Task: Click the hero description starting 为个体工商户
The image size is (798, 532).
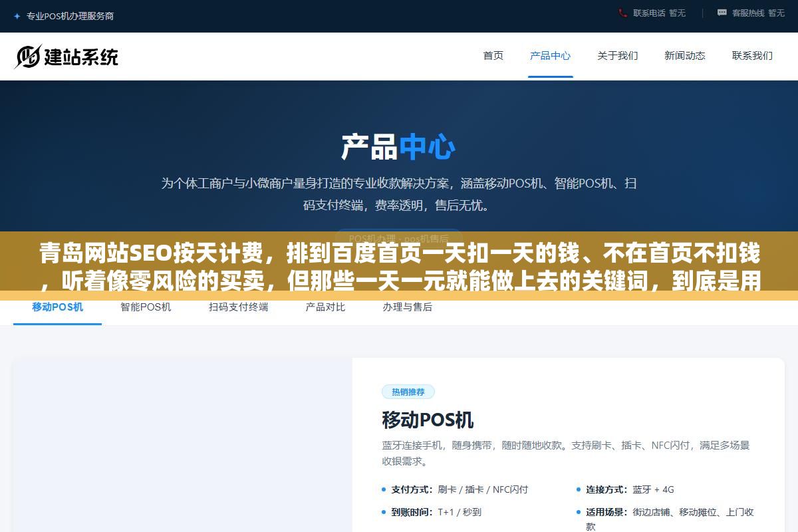Action: click(x=398, y=194)
